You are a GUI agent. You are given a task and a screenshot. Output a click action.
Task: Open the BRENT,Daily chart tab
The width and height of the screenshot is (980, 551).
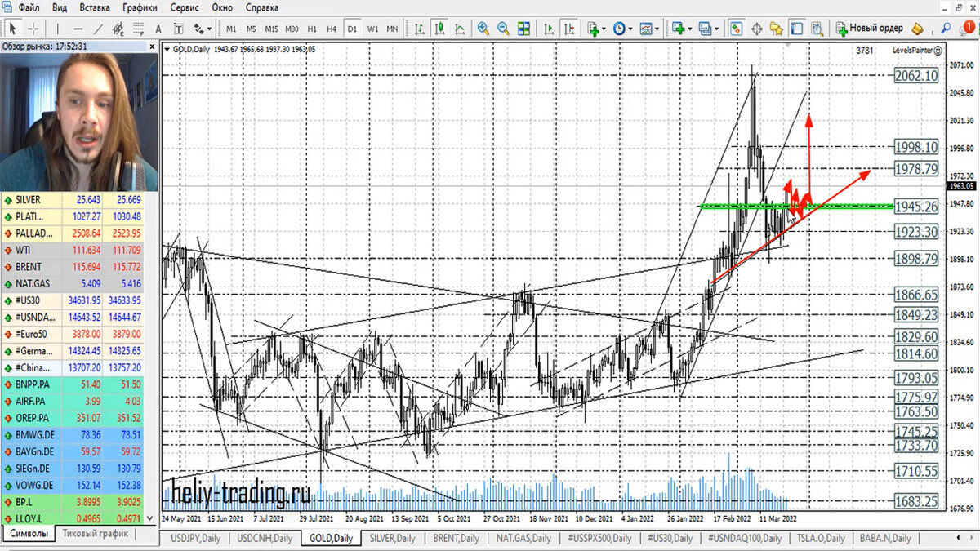coord(457,539)
